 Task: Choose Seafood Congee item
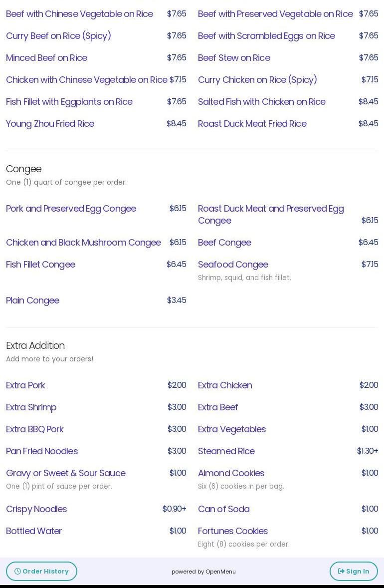(233, 264)
